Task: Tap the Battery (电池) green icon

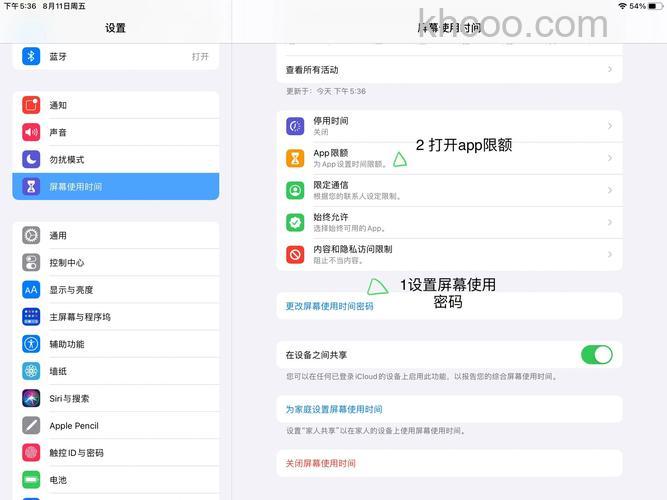Action: point(31,480)
